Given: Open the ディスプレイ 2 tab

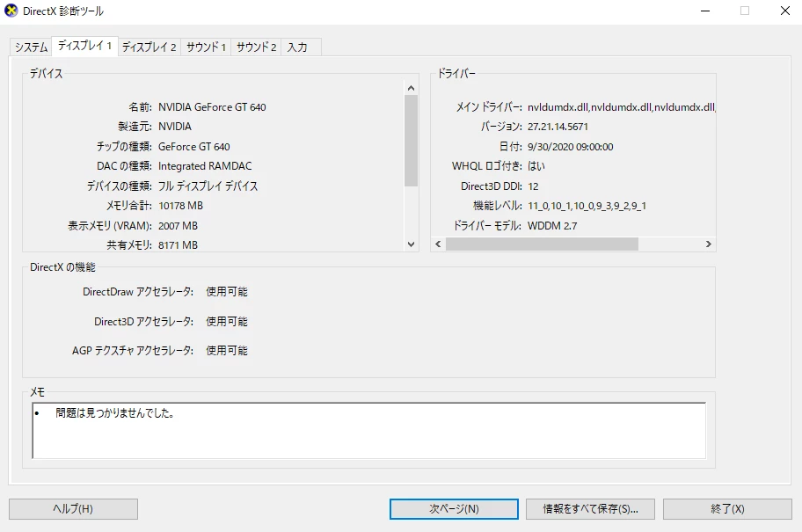Looking at the screenshot, I should click(149, 47).
